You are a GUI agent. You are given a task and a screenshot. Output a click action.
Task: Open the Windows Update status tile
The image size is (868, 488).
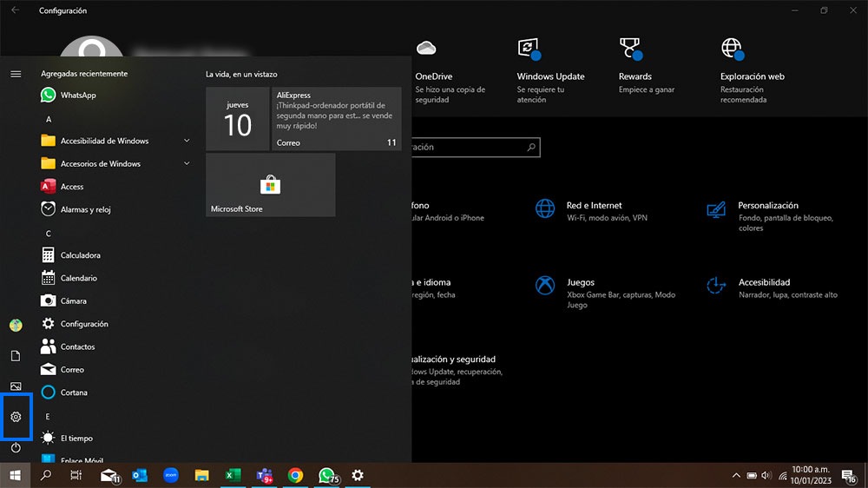coord(550,76)
